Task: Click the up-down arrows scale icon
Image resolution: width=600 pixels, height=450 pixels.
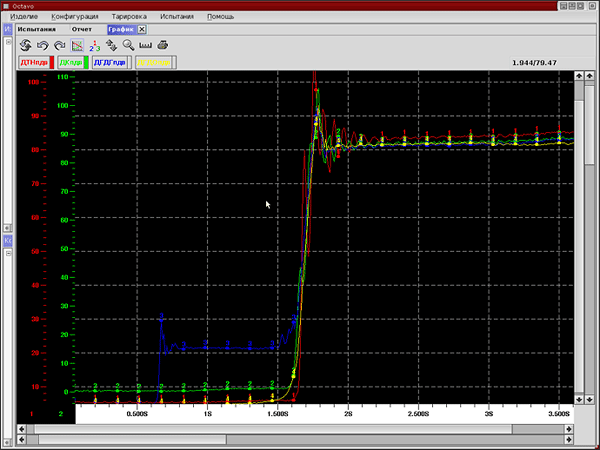Action: tap(112, 45)
